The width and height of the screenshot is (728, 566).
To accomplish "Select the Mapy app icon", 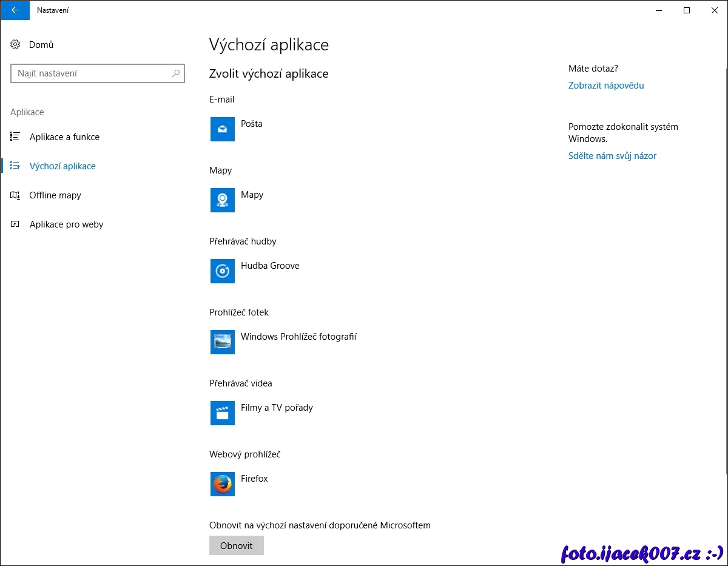I will coord(222,200).
